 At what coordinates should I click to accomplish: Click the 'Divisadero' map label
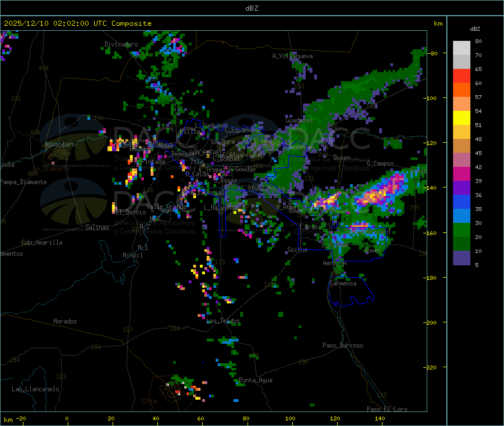[121, 44]
